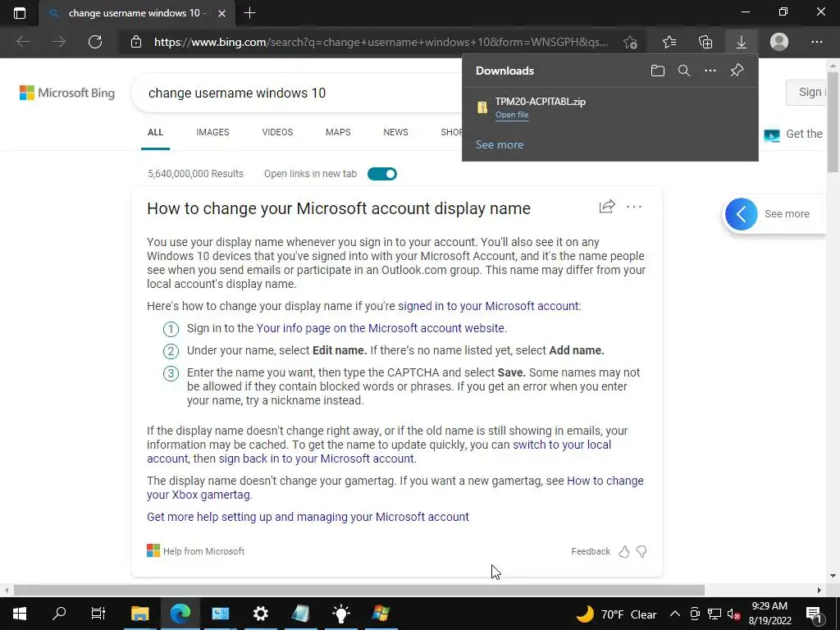Screen dimensions: 840x630
Task: Open the muted volume tray icon
Action: pyautogui.click(x=733, y=614)
